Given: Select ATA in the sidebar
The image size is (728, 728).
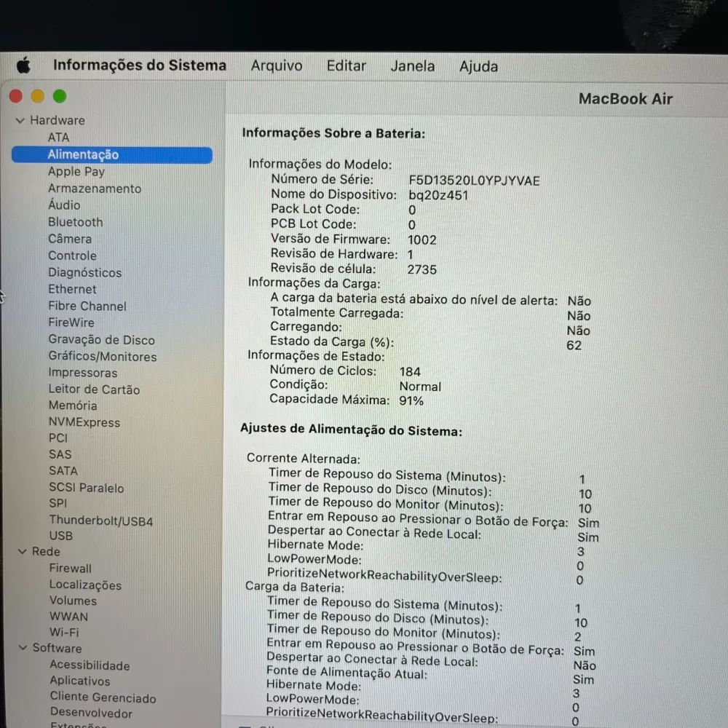Looking at the screenshot, I should click(58, 138).
